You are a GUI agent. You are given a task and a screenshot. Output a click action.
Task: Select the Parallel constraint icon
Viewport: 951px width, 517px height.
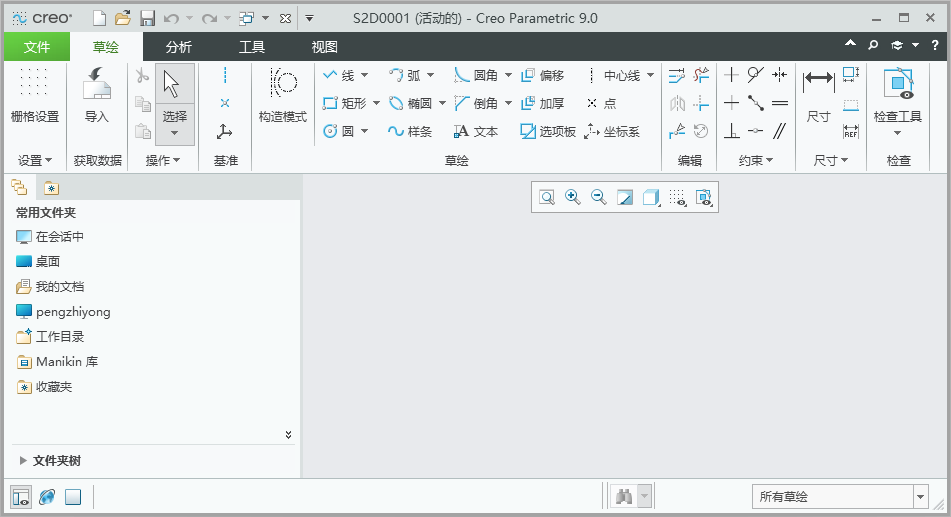(x=779, y=131)
